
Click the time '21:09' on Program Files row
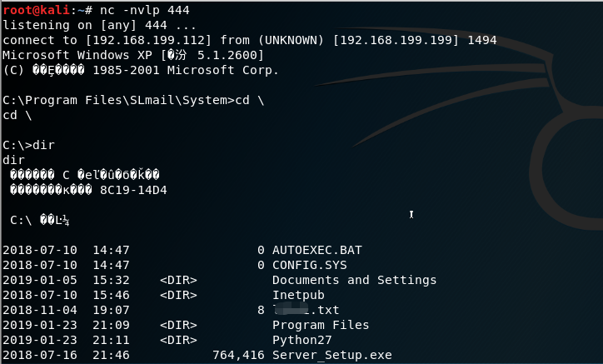click(x=111, y=326)
